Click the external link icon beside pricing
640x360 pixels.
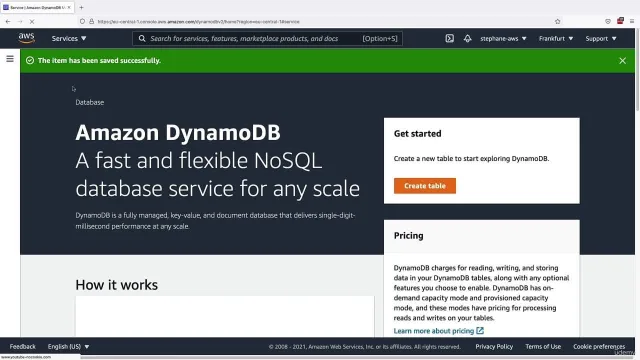pos(480,331)
